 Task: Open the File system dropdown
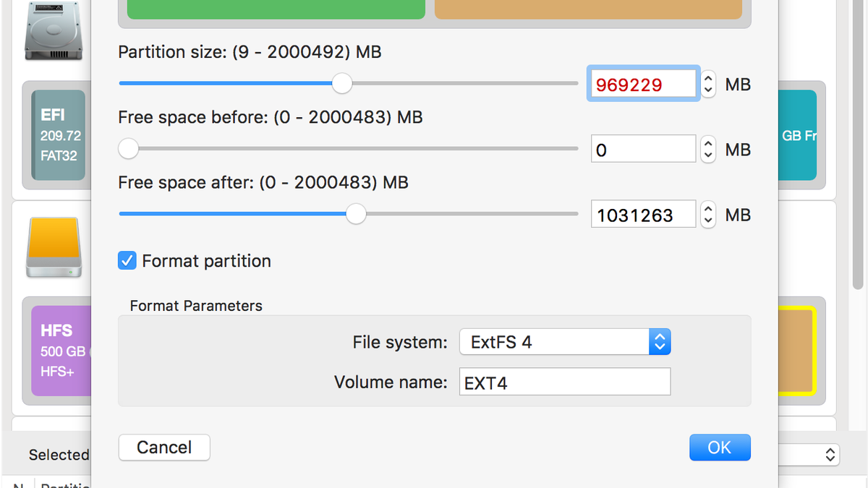(x=565, y=342)
